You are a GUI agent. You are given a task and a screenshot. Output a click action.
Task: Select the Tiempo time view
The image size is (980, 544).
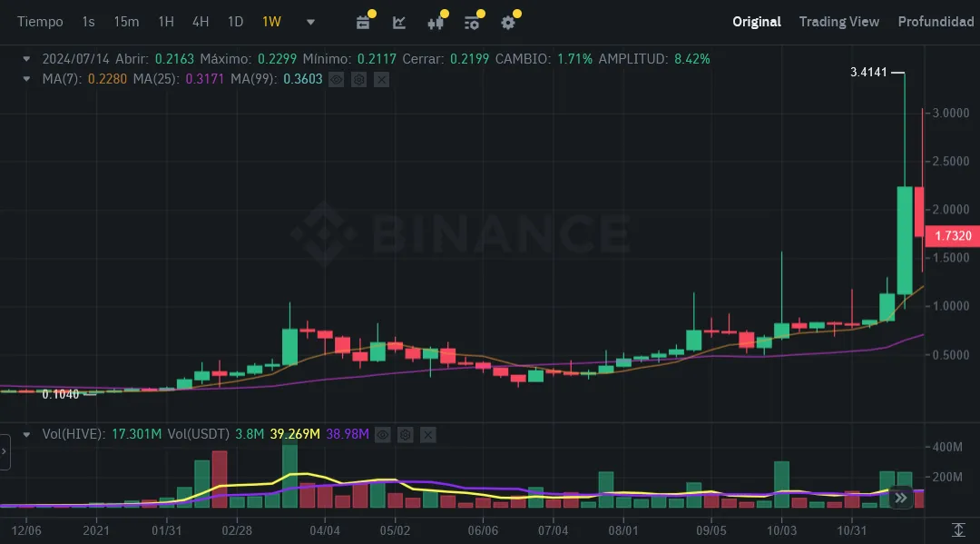point(40,22)
